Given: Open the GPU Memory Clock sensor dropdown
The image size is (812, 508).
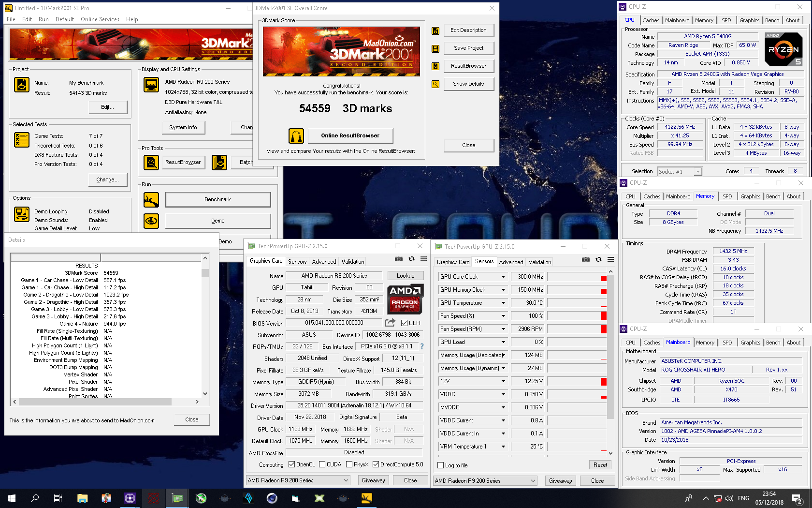Looking at the screenshot, I should pyautogui.click(x=503, y=290).
